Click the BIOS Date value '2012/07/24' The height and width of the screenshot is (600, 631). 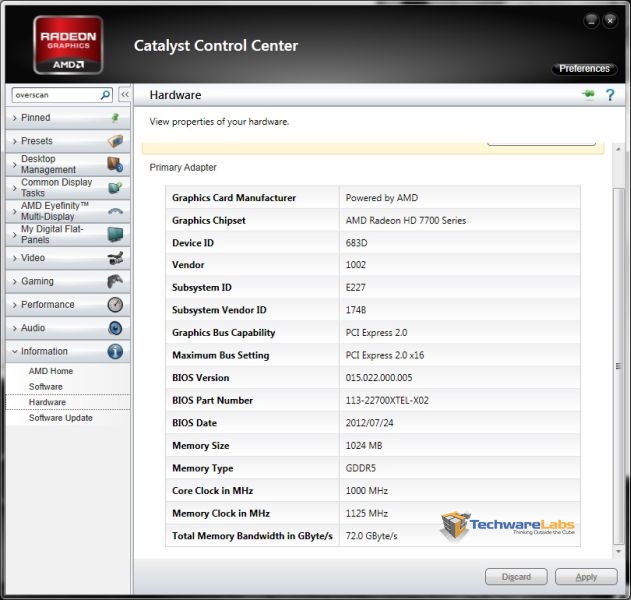pos(369,423)
